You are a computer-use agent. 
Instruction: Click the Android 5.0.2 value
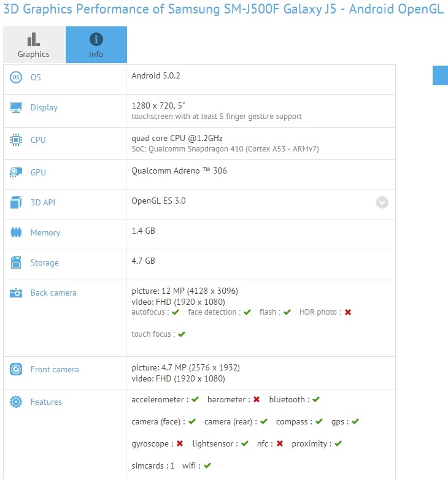[x=156, y=76]
